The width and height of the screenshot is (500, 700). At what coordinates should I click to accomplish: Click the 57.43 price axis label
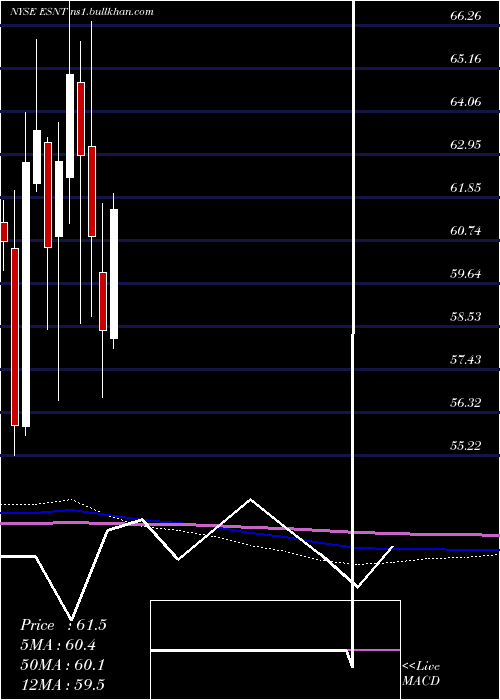(466, 360)
